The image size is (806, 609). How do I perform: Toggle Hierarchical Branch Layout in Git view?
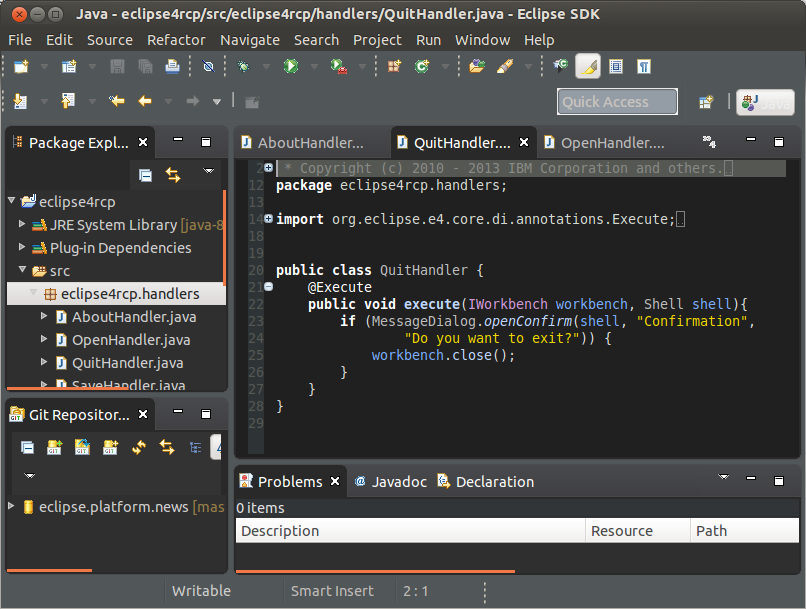[x=195, y=448]
